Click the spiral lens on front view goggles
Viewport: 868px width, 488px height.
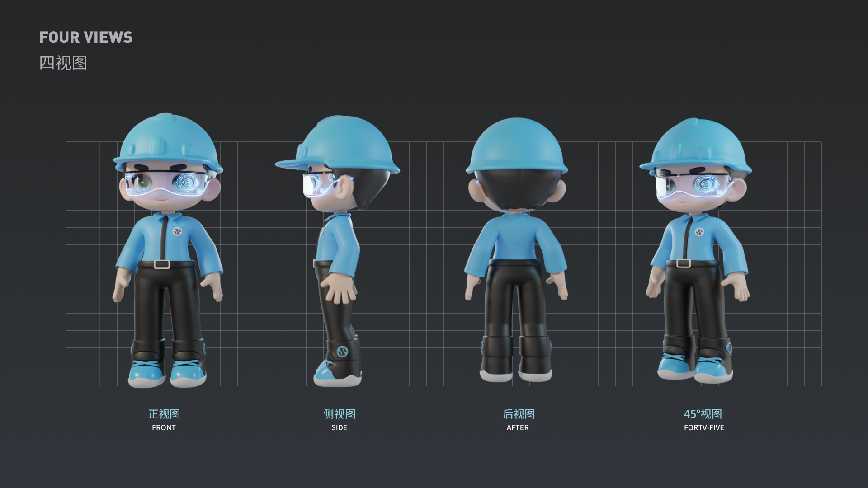pos(187,183)
